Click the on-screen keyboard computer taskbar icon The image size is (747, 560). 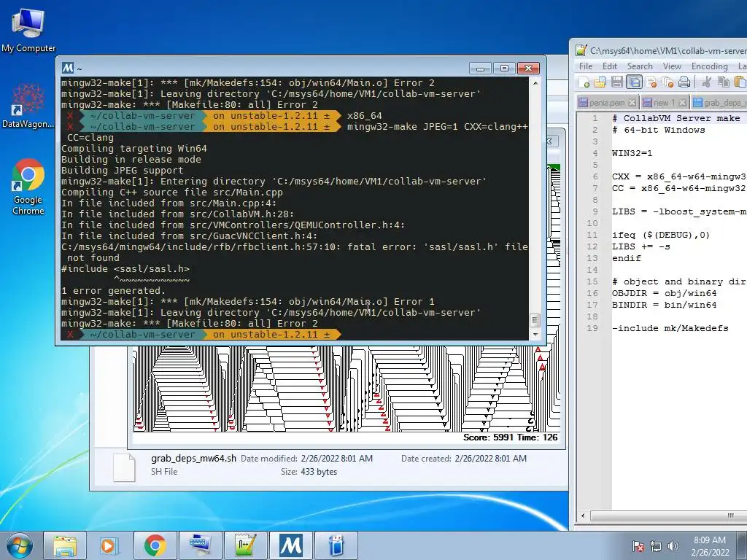click(200, 545)
